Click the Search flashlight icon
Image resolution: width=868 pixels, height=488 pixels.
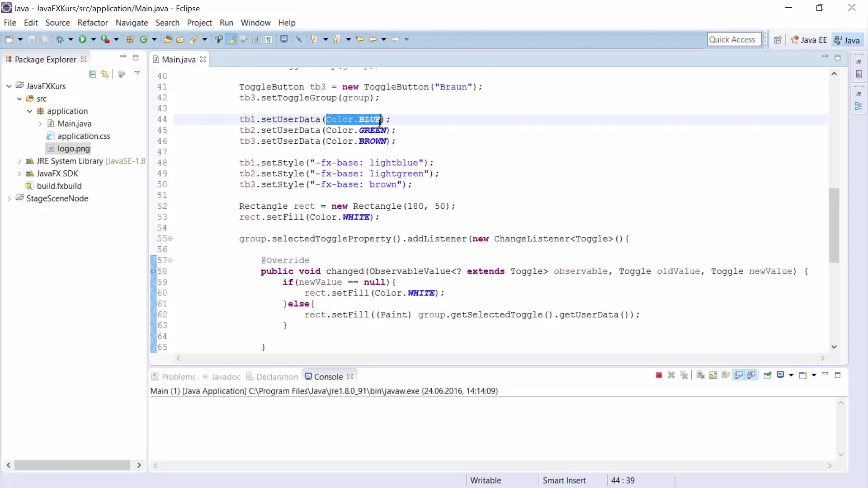pos(194,39)
